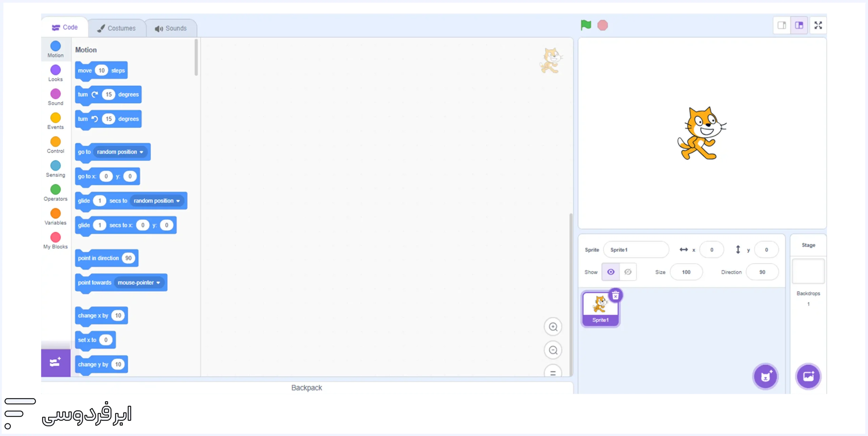Delete Sprite1 using the trash icon

615,296
